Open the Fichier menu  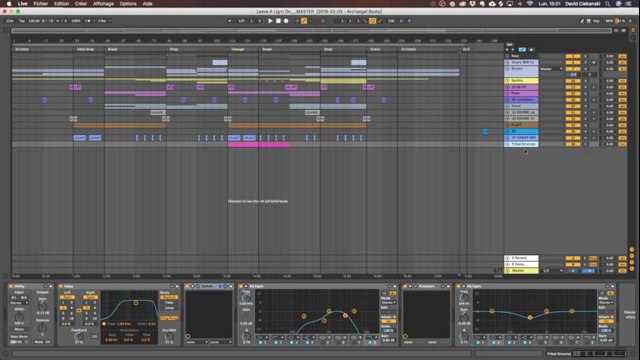tap(40, 4)
